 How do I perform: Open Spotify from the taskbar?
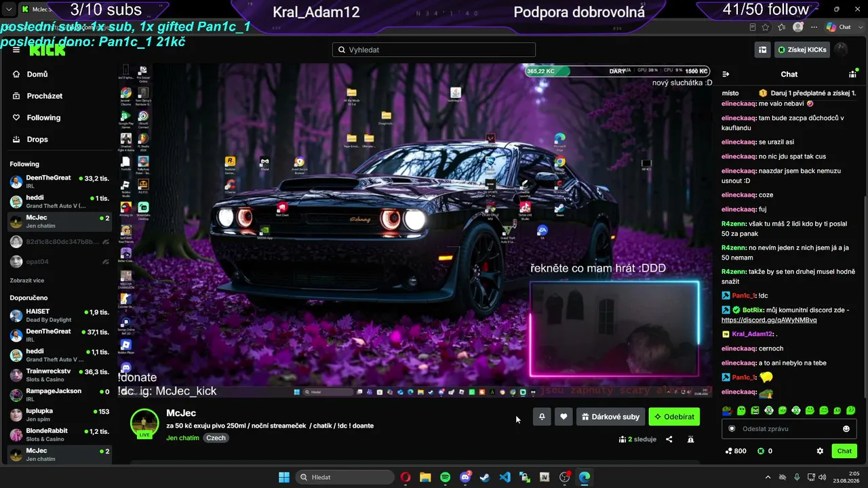[445, 477]
